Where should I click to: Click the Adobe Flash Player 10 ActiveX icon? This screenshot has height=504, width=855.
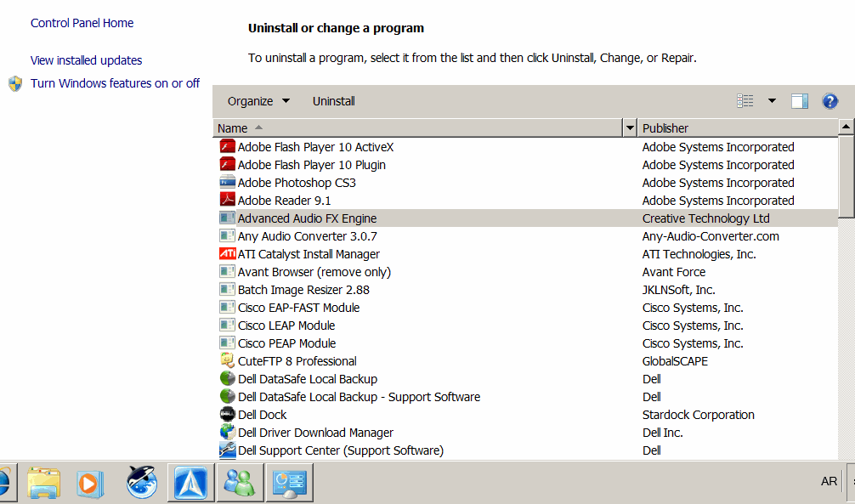click(228, 147)
